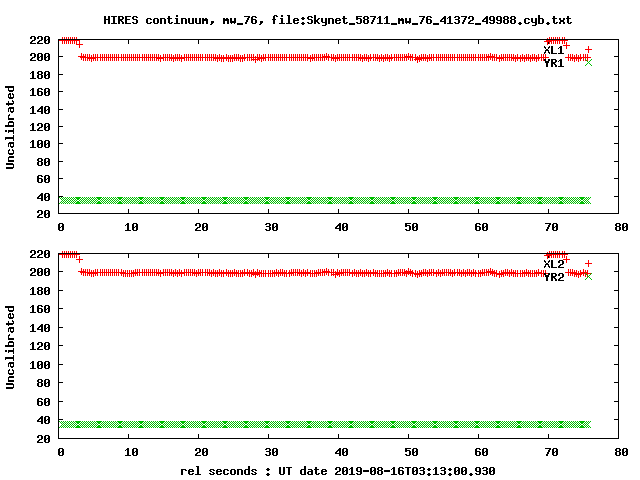640x480 pixels.
Task: Select the XL2 legend label
Action: [553, 264]
